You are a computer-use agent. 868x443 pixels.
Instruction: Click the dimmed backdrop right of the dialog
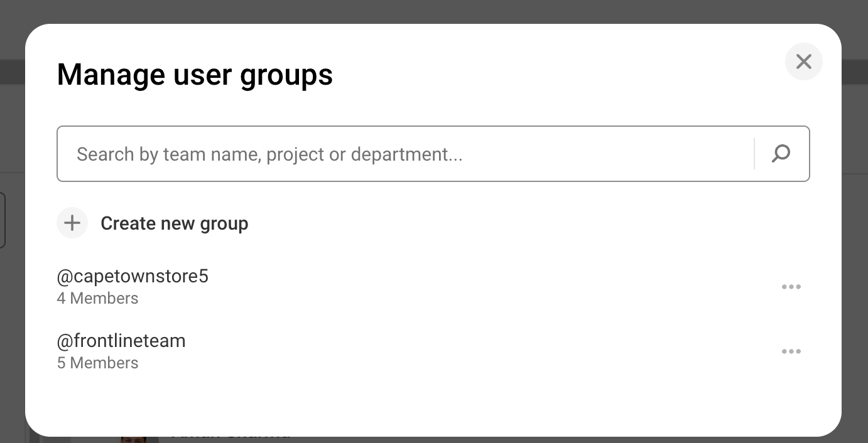pyautogui.click(x=855, y=251)
